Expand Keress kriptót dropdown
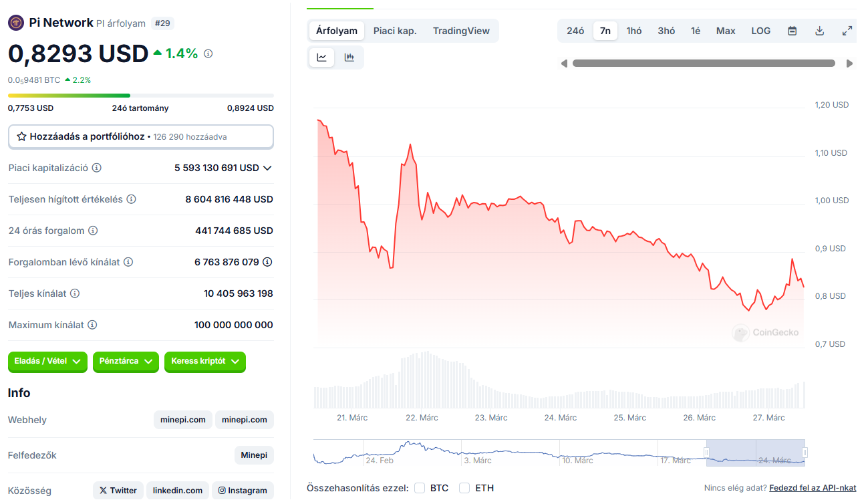Image resolution: width=868 pixels, height=502 pixels. coord(205,362)
